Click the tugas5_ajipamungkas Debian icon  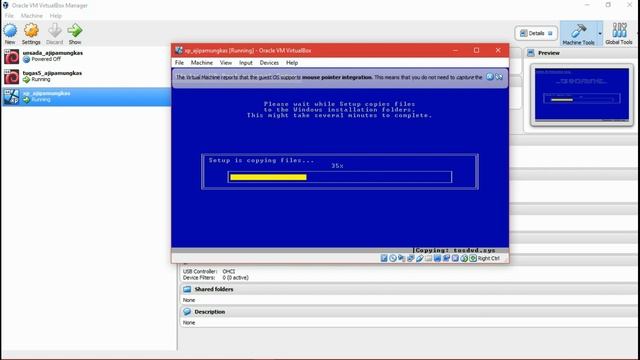point(11,77)
